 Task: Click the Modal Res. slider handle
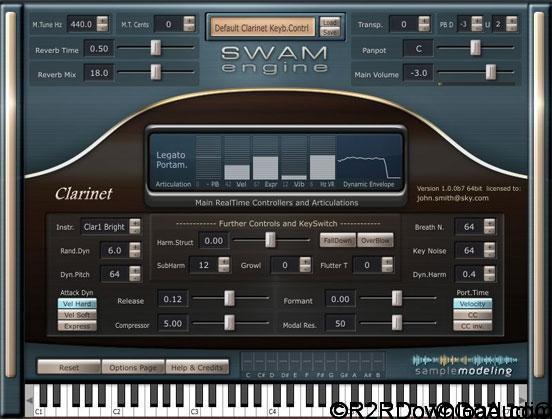(397, 323)
